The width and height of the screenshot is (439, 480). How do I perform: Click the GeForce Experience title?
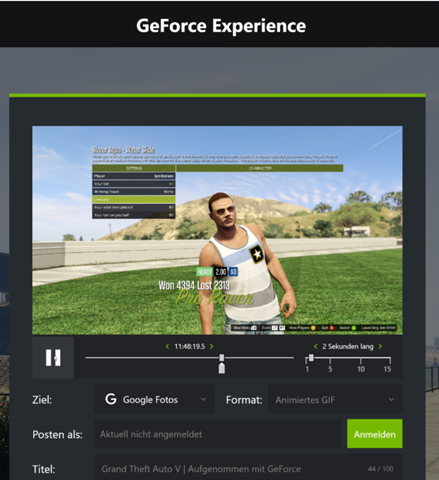pos(221,26)
